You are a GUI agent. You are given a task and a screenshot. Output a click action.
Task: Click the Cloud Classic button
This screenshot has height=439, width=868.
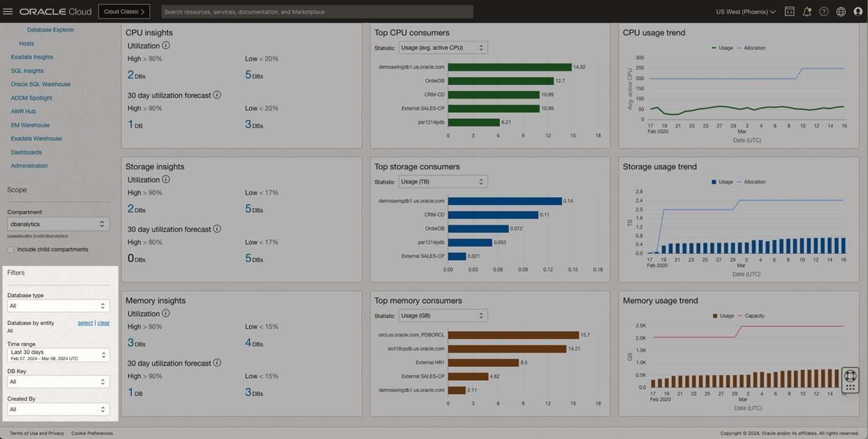124,12
